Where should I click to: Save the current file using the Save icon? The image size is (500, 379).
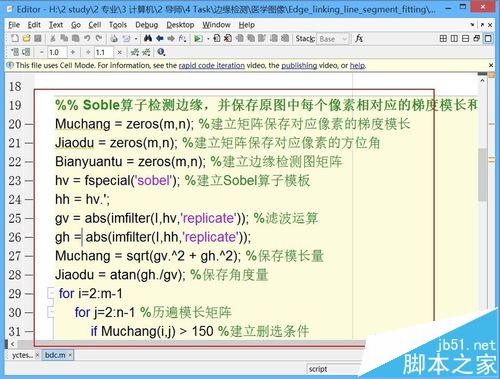click(x=38, y=38)
